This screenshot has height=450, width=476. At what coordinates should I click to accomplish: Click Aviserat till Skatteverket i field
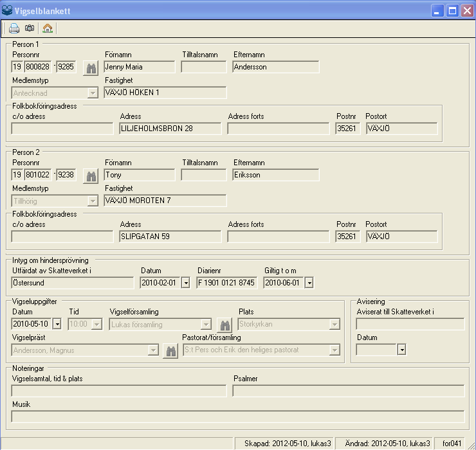point(410,324)
